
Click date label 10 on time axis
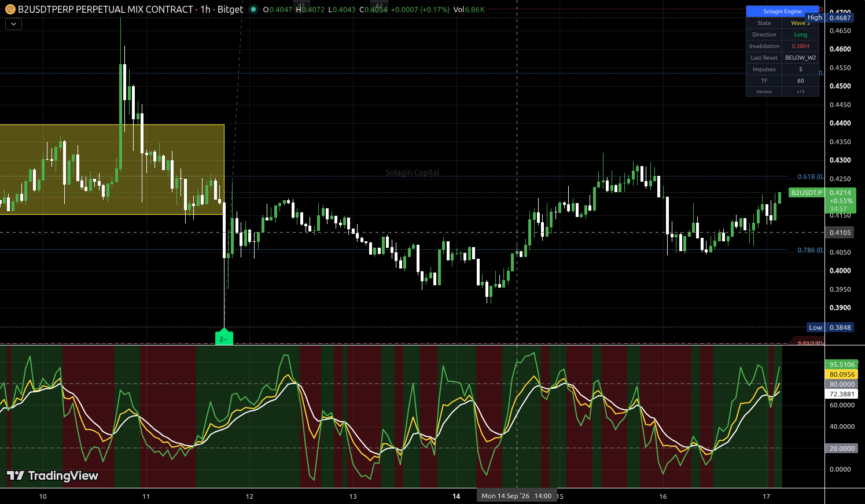point(43,496)
